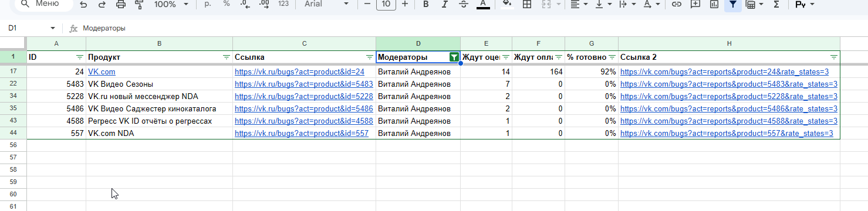
Task: Open link vk.ru/bugs?act=product&id=5483
Action: tap(303, 84)
